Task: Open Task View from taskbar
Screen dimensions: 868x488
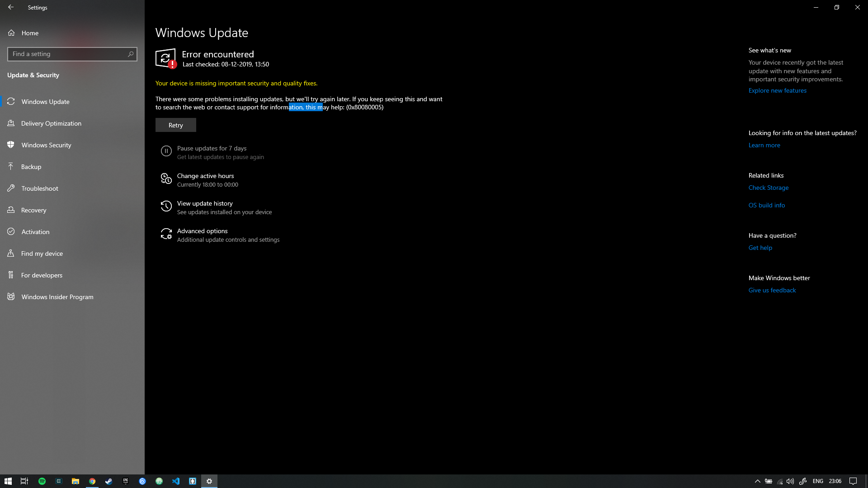Action: (x=24, y=481)
